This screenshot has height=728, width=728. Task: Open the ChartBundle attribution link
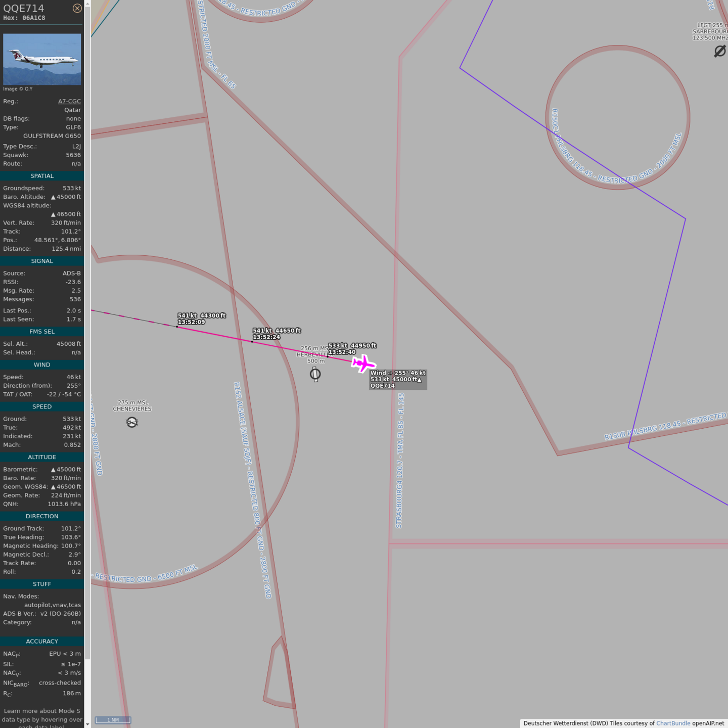click(x=673, y=723)
